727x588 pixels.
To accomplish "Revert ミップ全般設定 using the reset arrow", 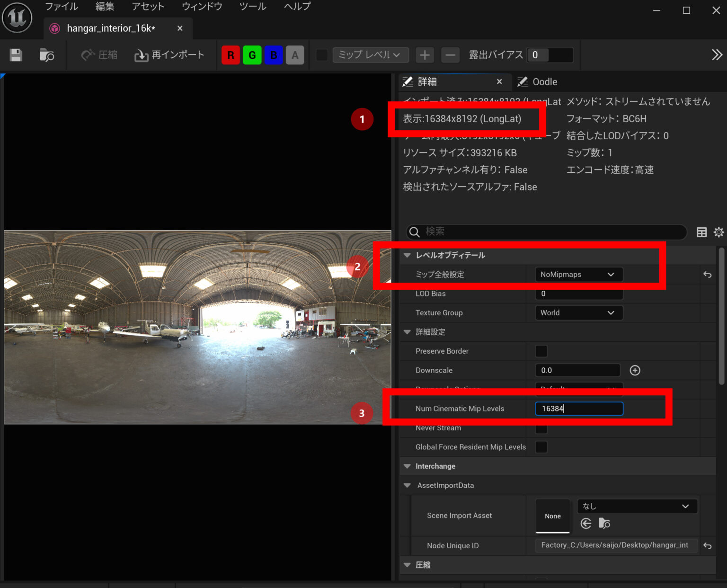I will tap(708, 275).
